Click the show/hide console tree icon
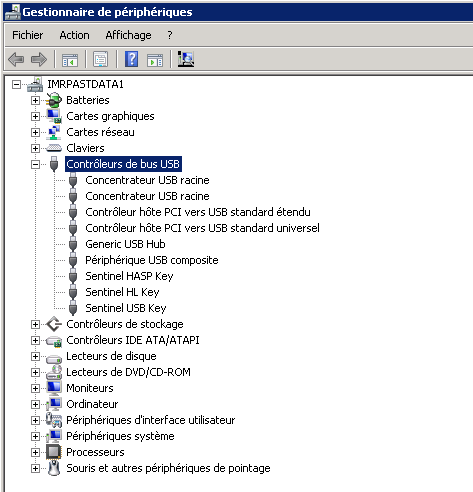 tap(70, 60)
